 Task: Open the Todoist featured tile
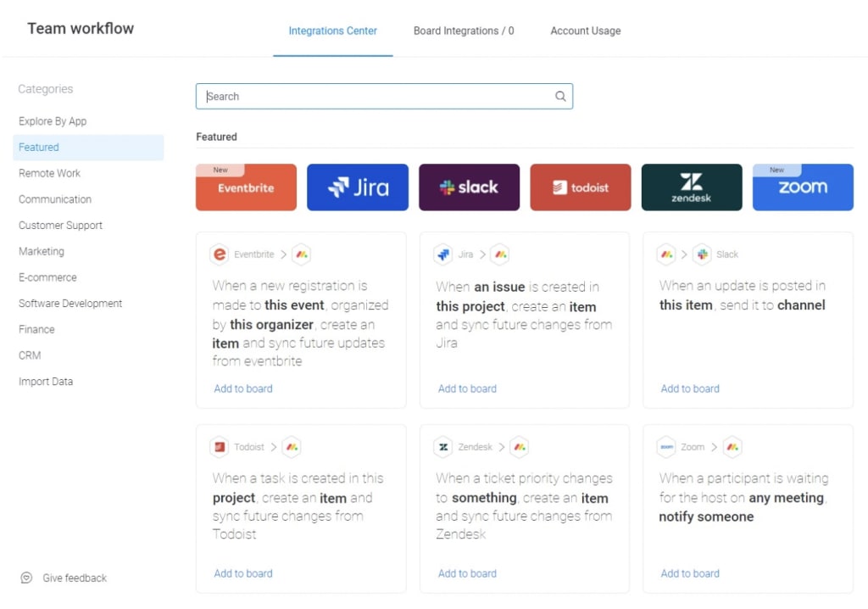(581, 187)
